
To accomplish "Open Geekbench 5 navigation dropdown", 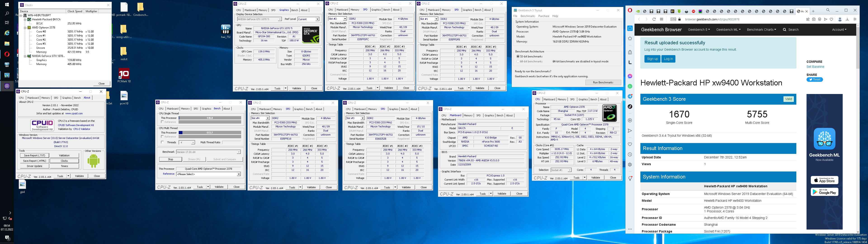I will click(x=699, y=30).
